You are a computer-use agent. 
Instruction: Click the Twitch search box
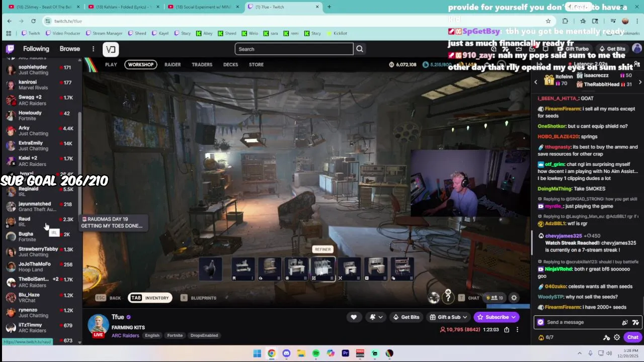coord(294,49)
